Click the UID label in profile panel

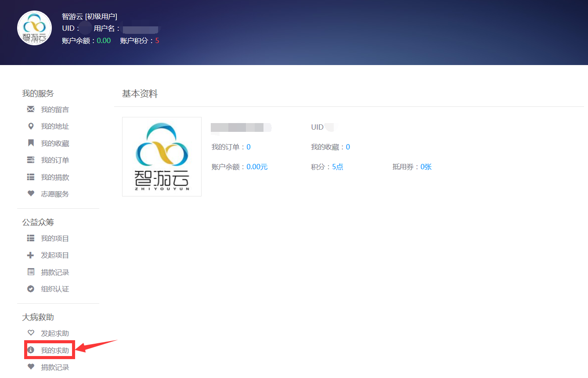tap(317, 127)
